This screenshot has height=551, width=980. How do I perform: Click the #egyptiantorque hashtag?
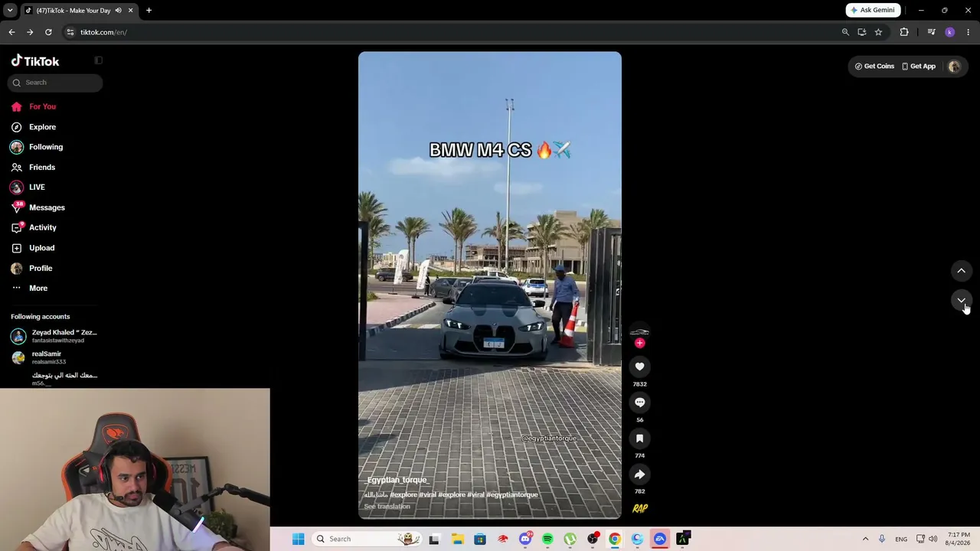tap(512, 495)
